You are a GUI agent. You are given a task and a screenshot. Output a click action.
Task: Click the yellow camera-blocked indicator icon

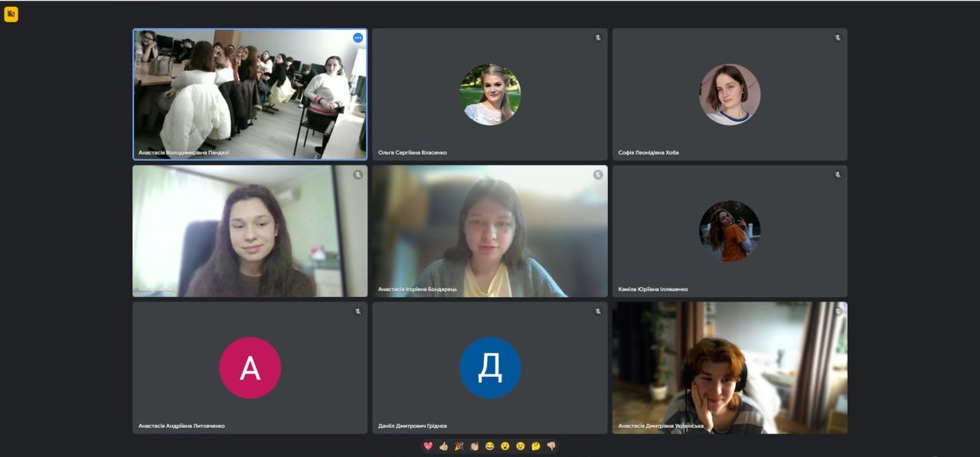click(x=11, y=14)
